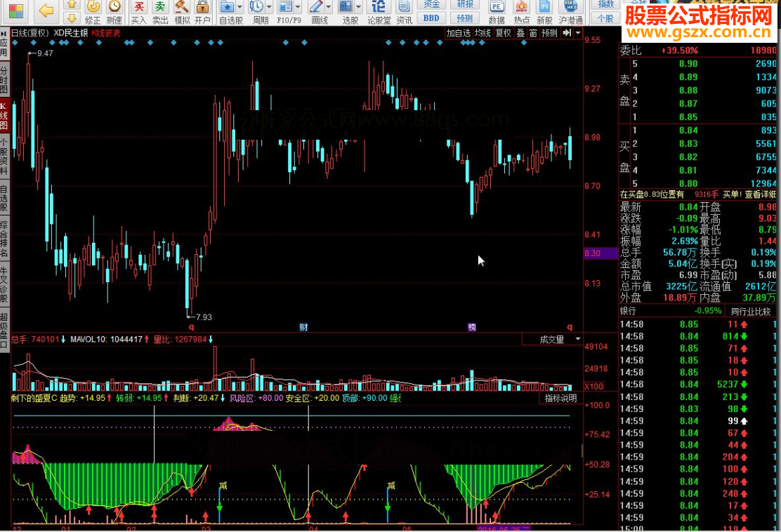
Task: Click the 银行 sector label
Action: (628, 311)
